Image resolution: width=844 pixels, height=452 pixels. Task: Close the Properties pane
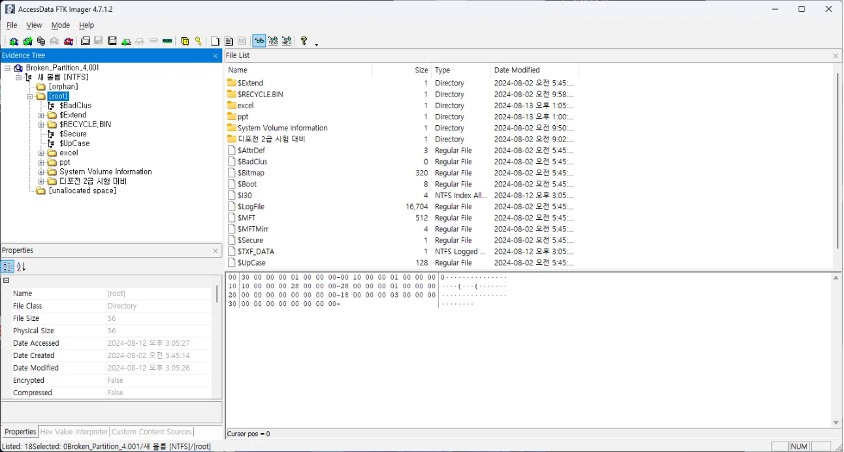(215, 250)
